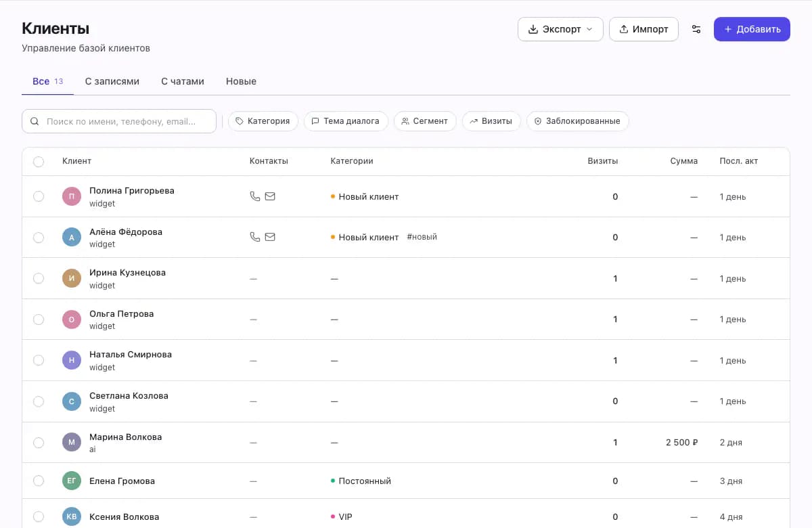Click the Добавить button
812x528 pixels.
tap(752, 29)
